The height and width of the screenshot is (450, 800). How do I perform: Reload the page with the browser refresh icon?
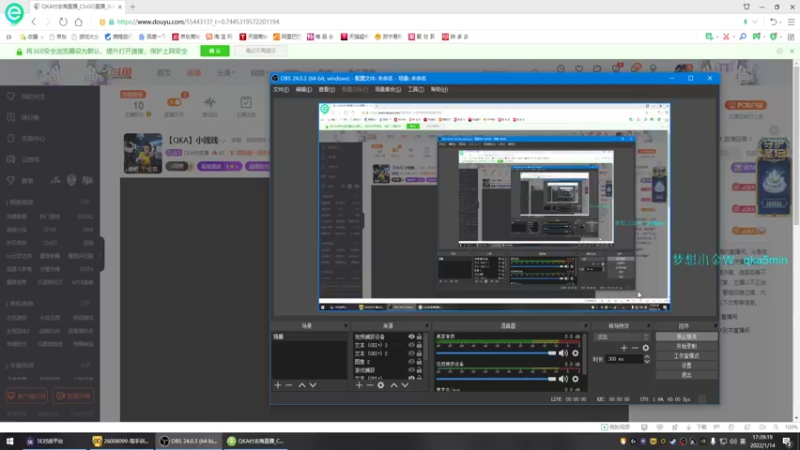coord(63,22)
